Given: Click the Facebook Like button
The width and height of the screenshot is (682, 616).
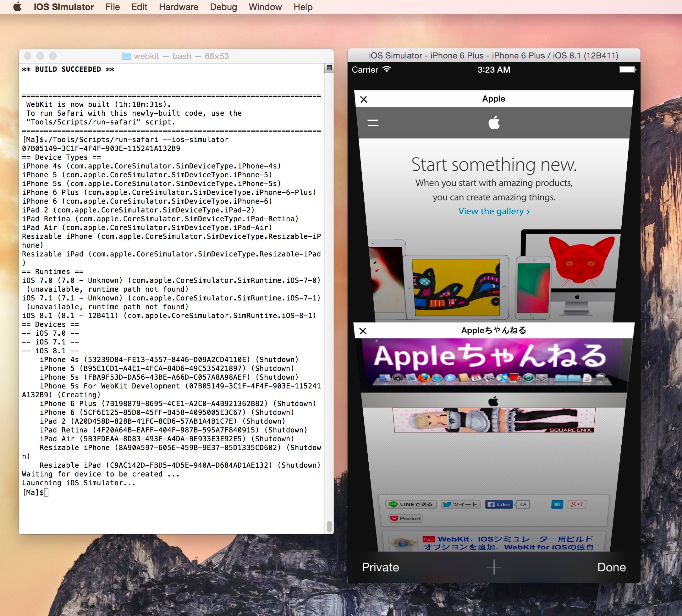Looking at the screenshot, I should 499,504.
